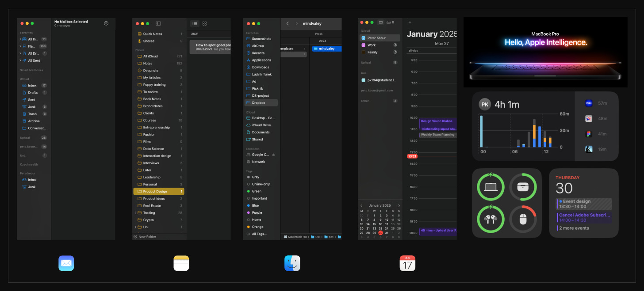Select Dropbox in Finder sidebar
Viewport: 644px width, 291px height.
point(261,102)
